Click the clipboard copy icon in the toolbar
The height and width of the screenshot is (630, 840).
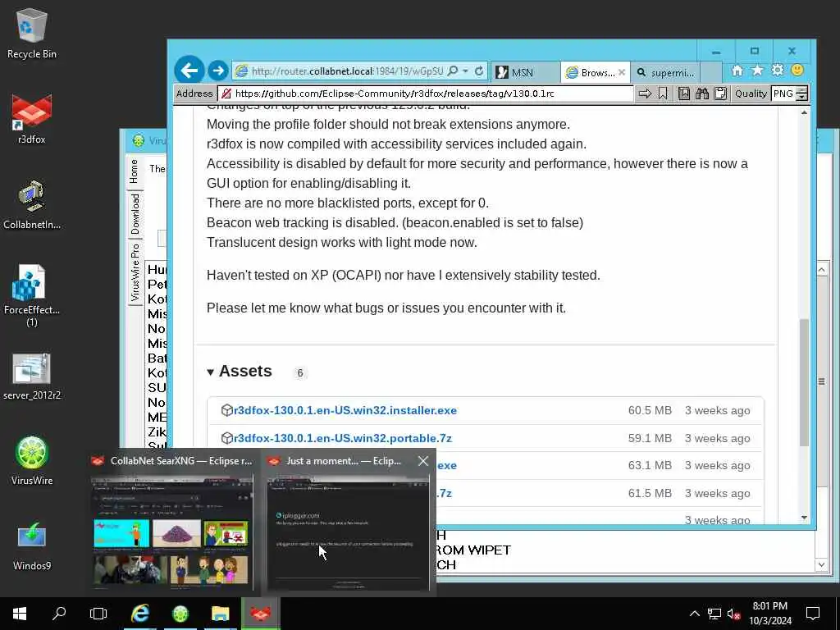click(x=720, y=94)
